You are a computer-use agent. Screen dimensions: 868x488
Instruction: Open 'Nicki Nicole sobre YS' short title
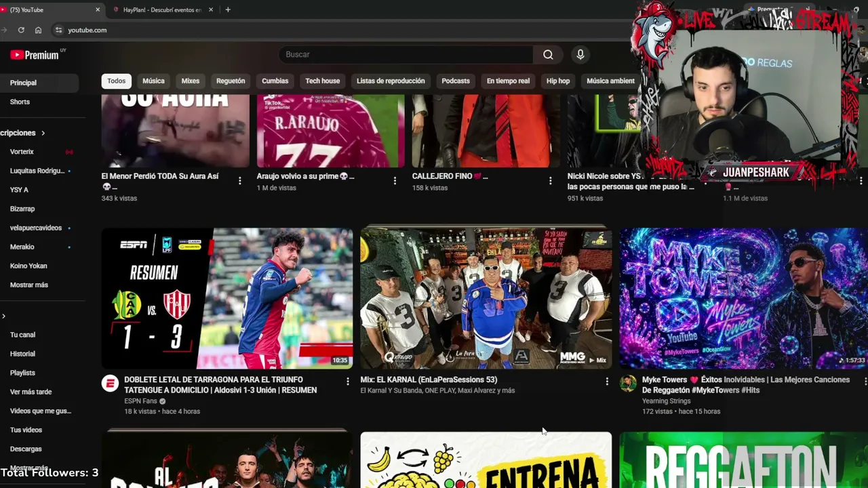(x=631, y=182)
